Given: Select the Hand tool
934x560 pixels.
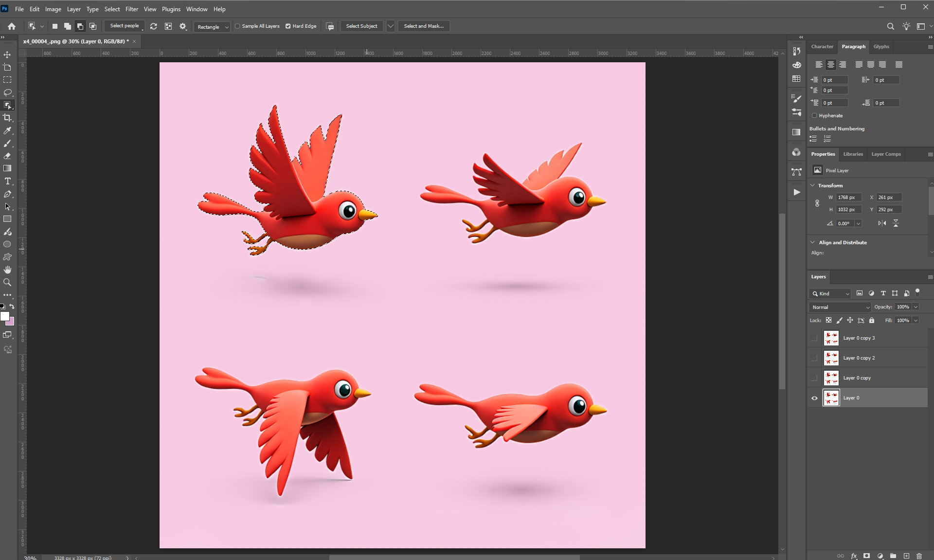Looking at the screenshot, I should pyautogui.click(x=7, y=270).
